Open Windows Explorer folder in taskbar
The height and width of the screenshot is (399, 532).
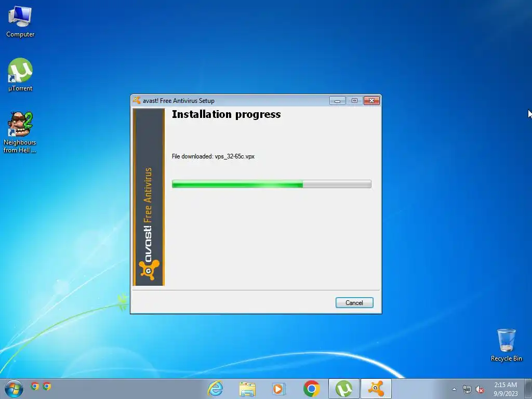pos(247,389)
